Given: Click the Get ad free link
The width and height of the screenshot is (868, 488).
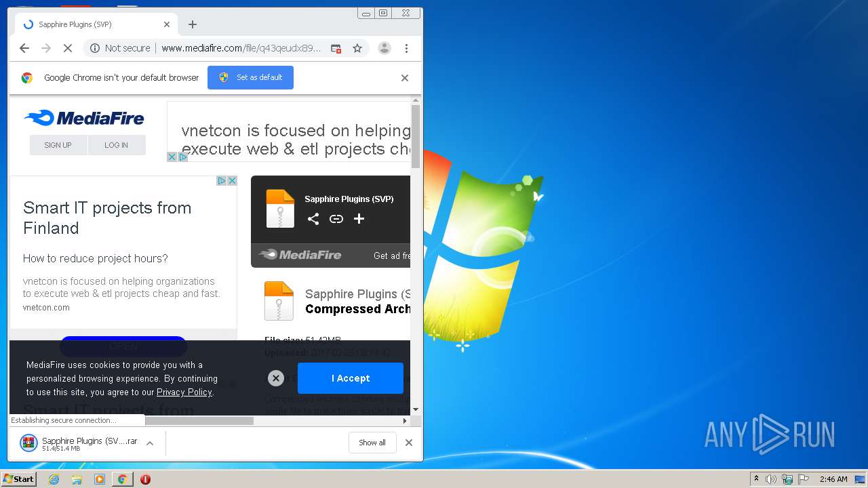Looking at the screenshot, I should point(392,256).
